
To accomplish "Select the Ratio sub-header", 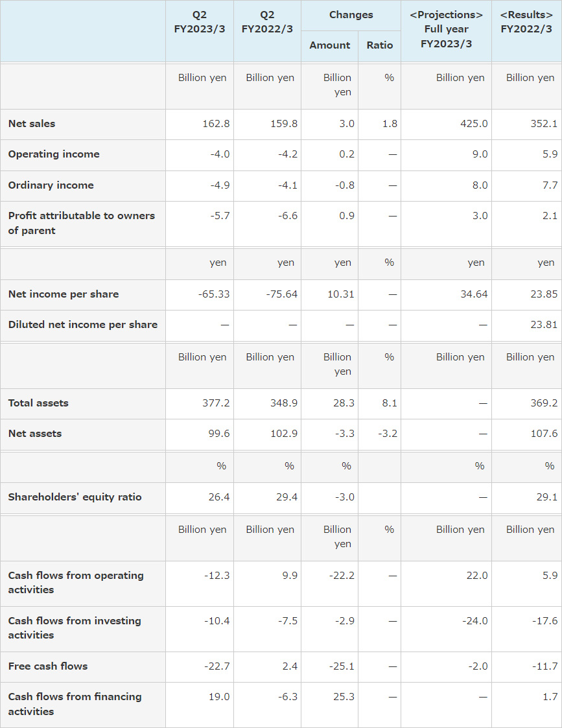I will (380, 45).
